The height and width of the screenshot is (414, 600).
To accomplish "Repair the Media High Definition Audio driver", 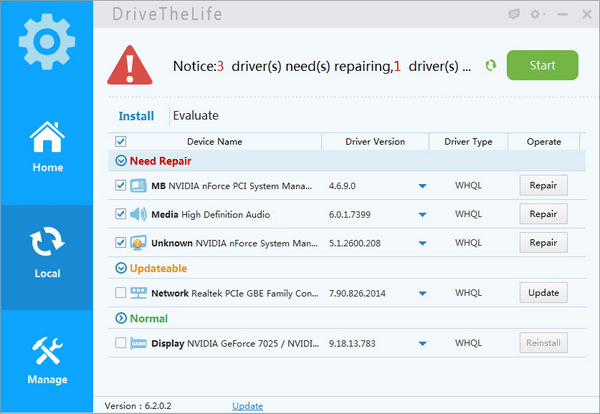I will [x=543, y=214].
